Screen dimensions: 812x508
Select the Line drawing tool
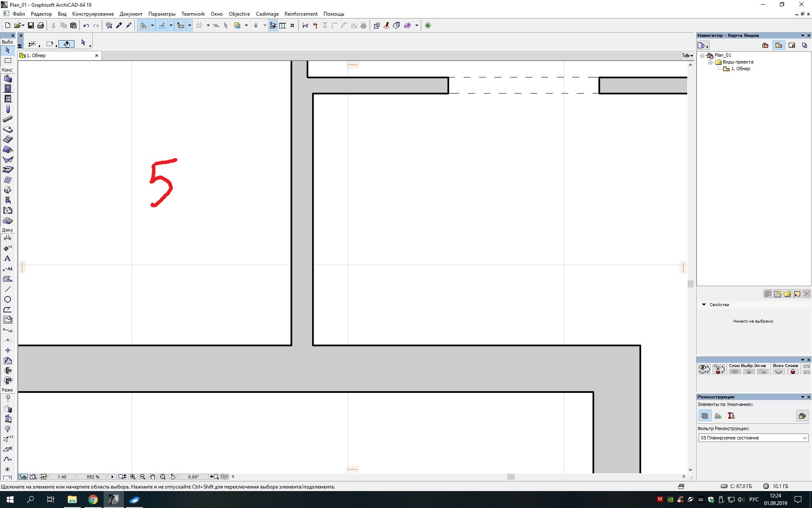click(8, 289)
